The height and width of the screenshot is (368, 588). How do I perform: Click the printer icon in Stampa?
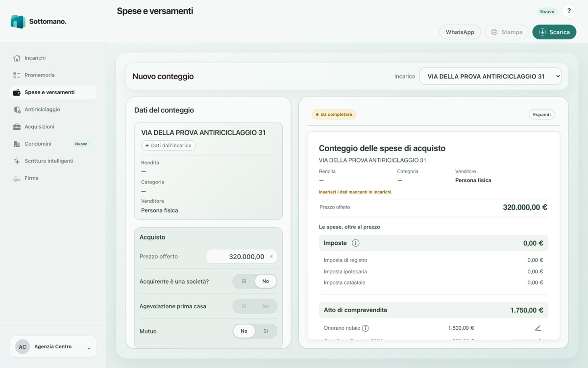[494, 32]
